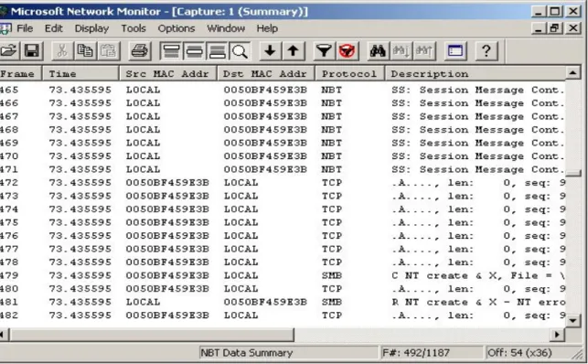Select frame 478 TCP row
Image resolution: width=588 pixels, height=364 pixels.
pyautogui.click(x=282, y=262)
